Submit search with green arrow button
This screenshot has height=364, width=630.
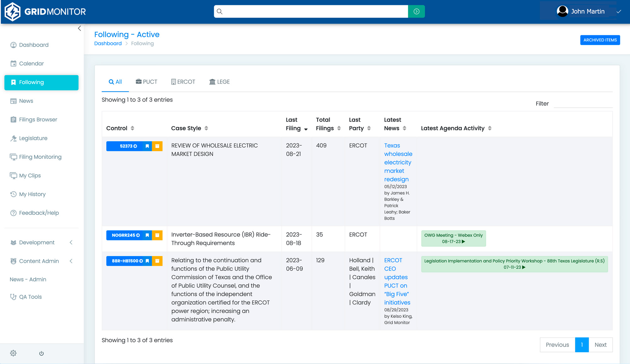pyautogui.click(x=416, y=12)
